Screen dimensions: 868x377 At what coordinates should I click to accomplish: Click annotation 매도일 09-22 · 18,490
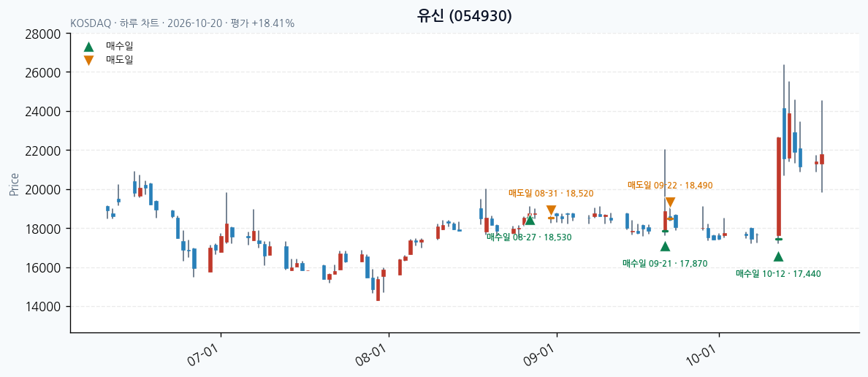(x=671, y=185)
